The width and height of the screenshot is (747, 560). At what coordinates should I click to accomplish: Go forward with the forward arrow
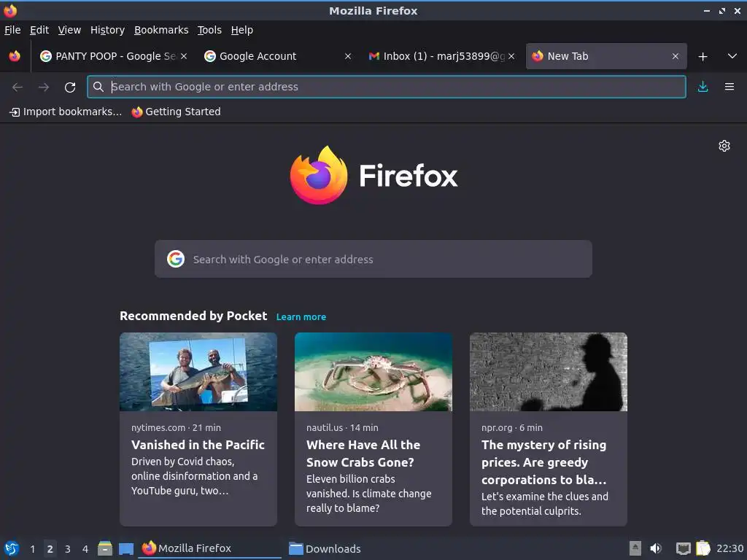coord(44,87)
